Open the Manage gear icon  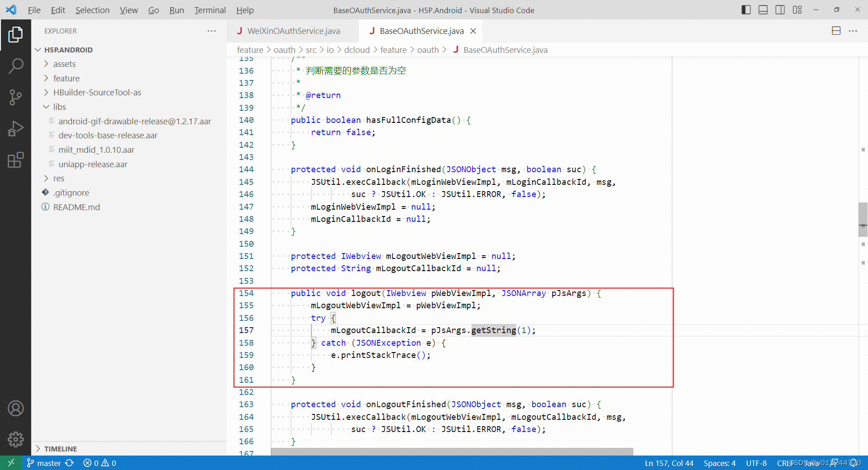[x=15, y=439]
